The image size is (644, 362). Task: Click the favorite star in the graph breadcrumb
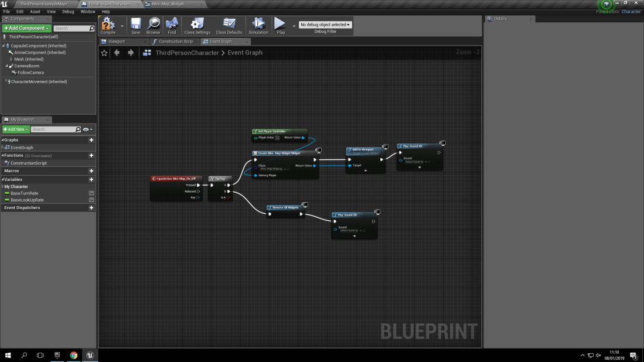(x=104, y=52)
